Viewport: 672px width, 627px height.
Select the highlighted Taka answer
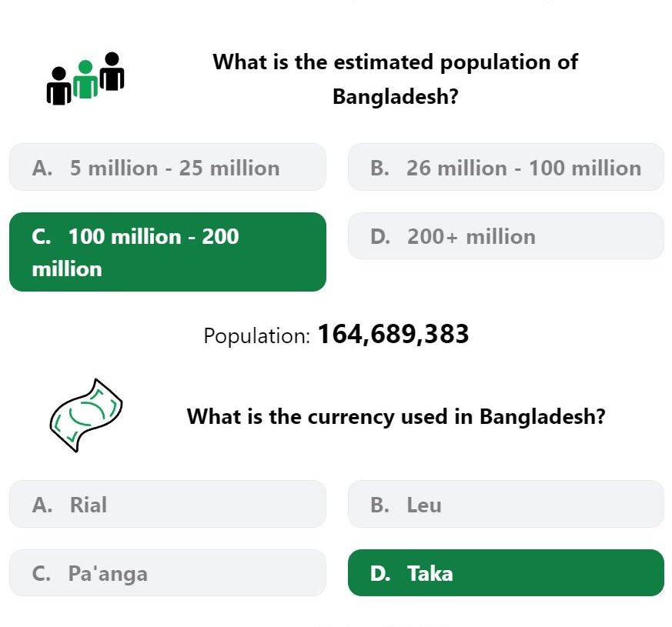pos(506,572)
